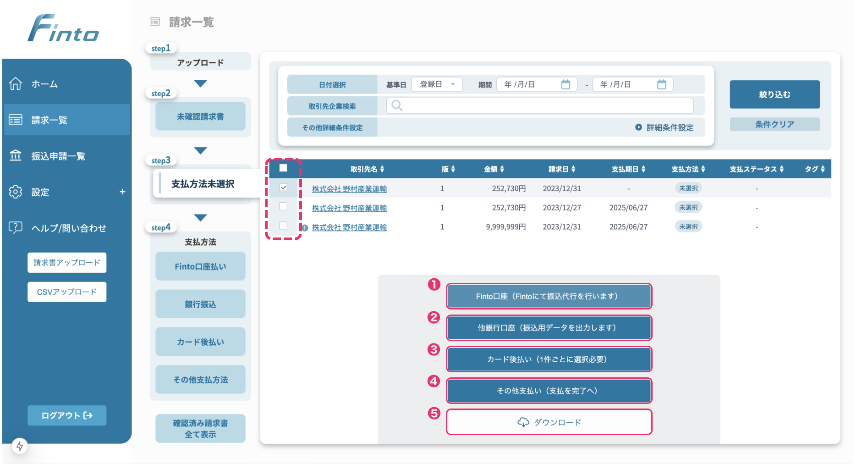Uncheck the first invoice row checkbox
This screenshot has width=868, height=464.
(283, 188)
